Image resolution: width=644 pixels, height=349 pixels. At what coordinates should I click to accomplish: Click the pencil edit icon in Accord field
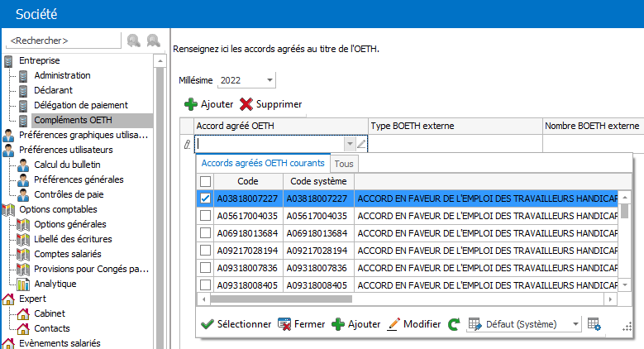pyautogui.click(x=361, y=144)
